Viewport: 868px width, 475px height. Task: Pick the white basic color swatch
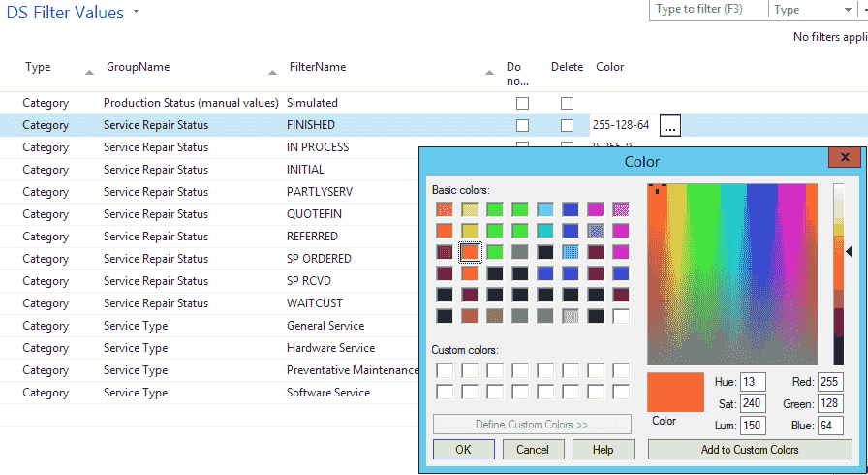(621, 316)
